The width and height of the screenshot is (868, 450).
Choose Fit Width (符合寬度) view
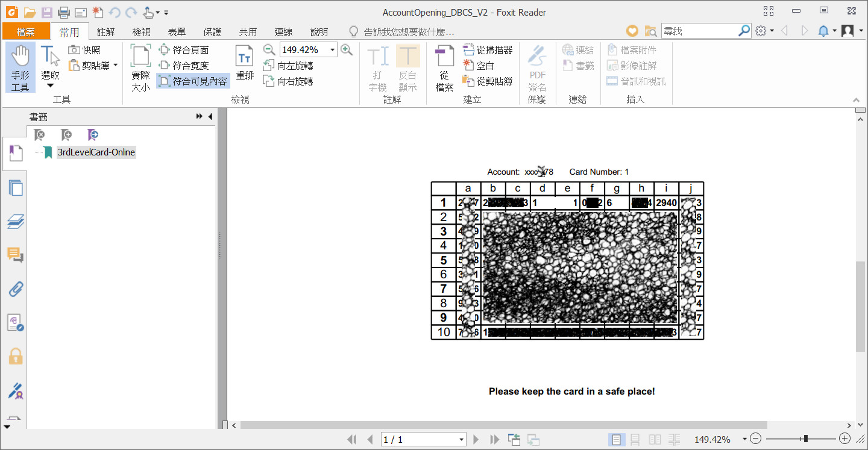pyautogui.click(x=184, y=66)
